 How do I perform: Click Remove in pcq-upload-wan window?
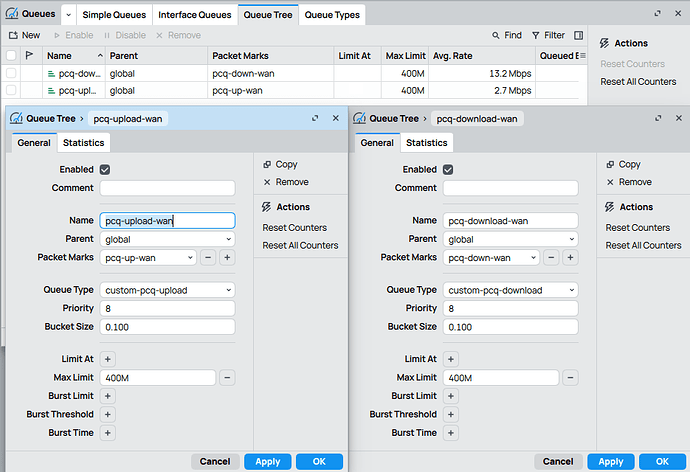286,182
